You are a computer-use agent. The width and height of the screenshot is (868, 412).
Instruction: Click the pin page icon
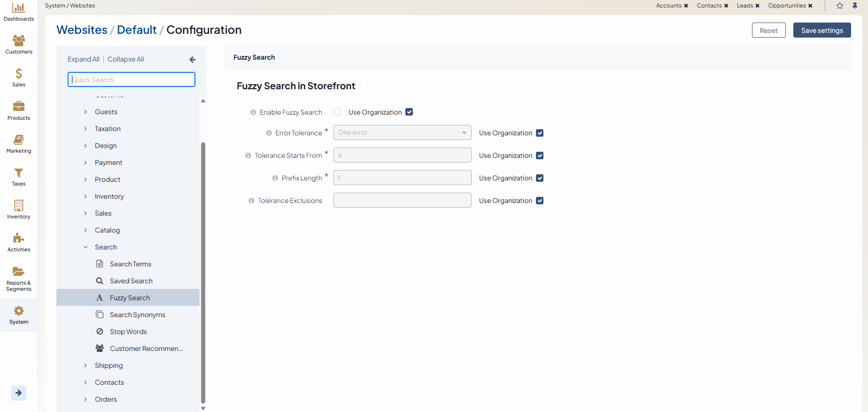855,6
